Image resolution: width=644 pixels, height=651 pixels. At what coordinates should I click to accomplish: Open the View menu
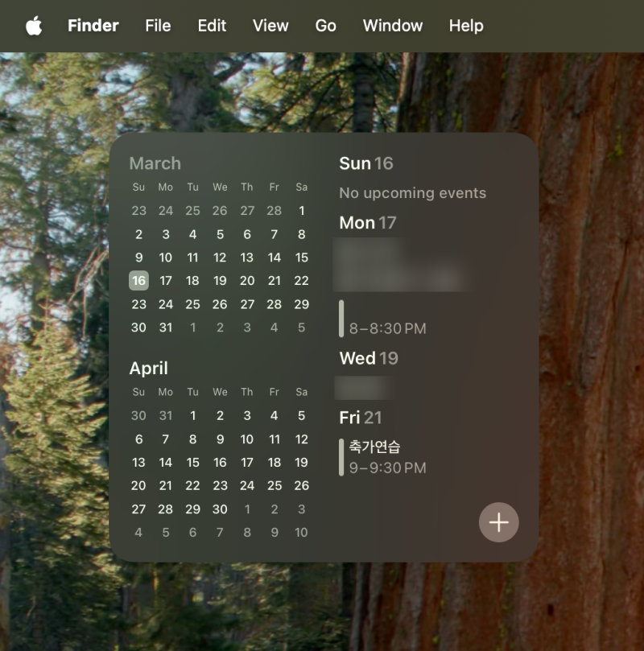[x=270, y=26]
